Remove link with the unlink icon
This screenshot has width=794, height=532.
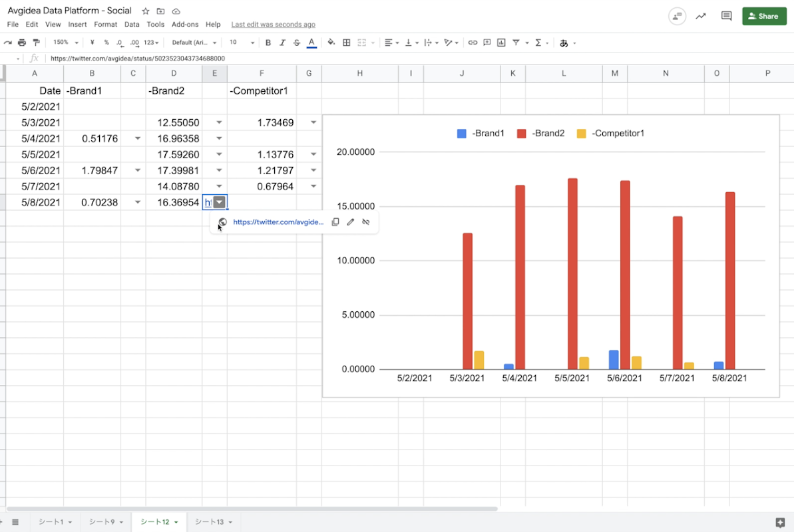[365, 221]
